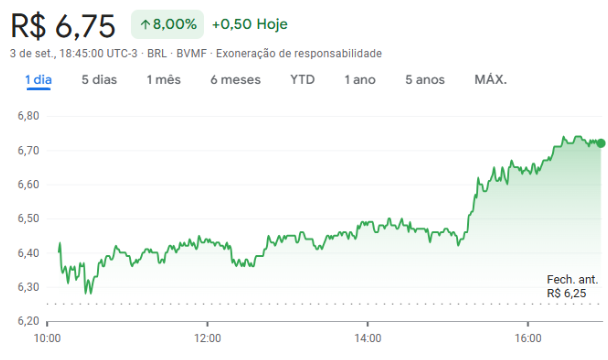
Task: Click the green up arrow icon
Action: coord(145,25)
